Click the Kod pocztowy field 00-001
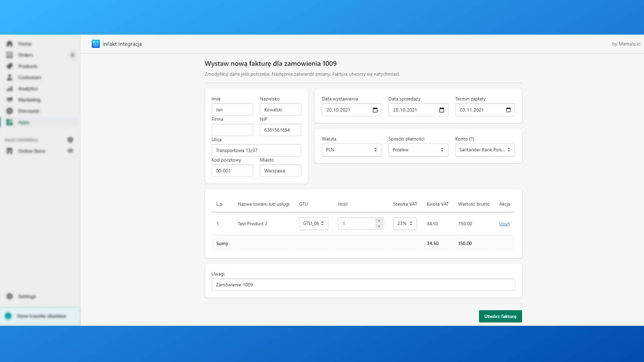This screenshot has width=644, height=362. pyautogui.click(x=232, y=171)
